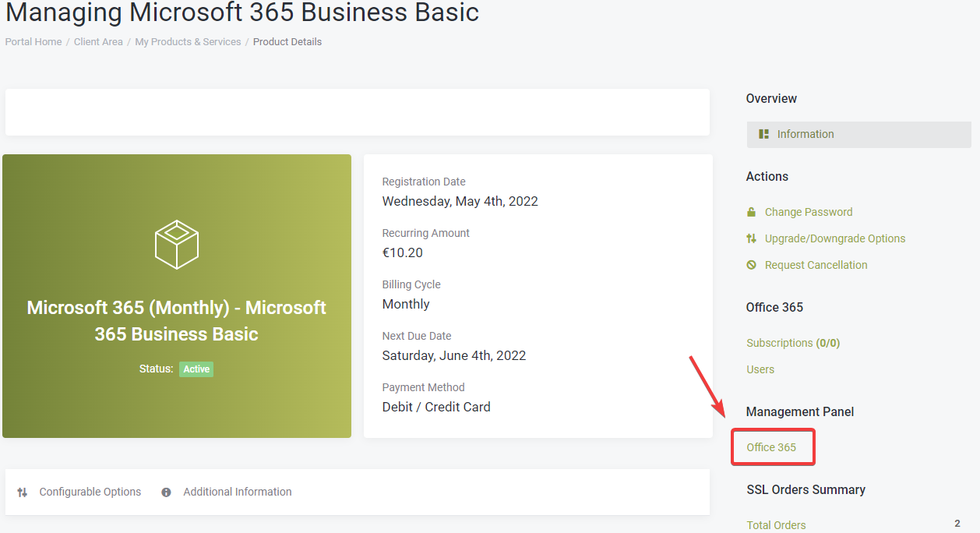Click the Information panel icon
The height and width of the screenshot is (533, 980).
pos(763,134)
